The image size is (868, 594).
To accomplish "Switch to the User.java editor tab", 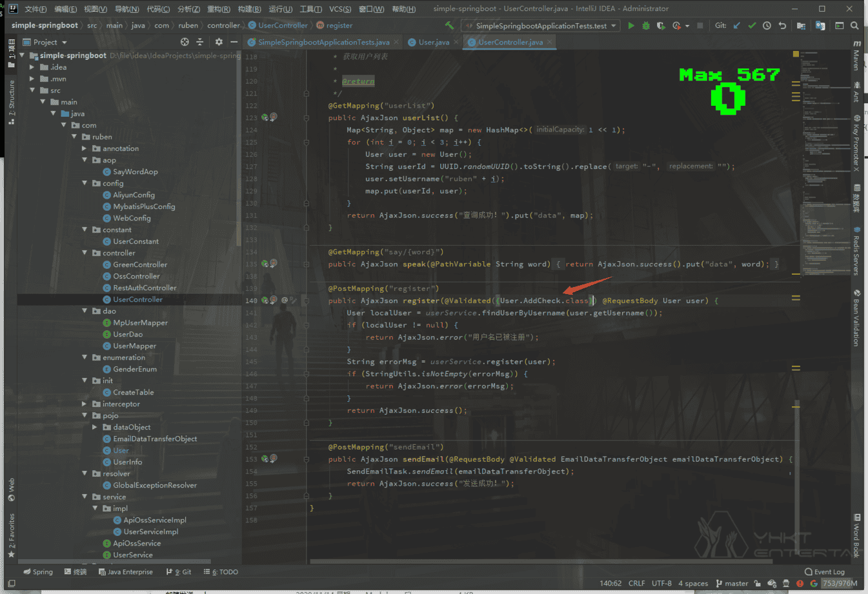I will click(433, 42).
